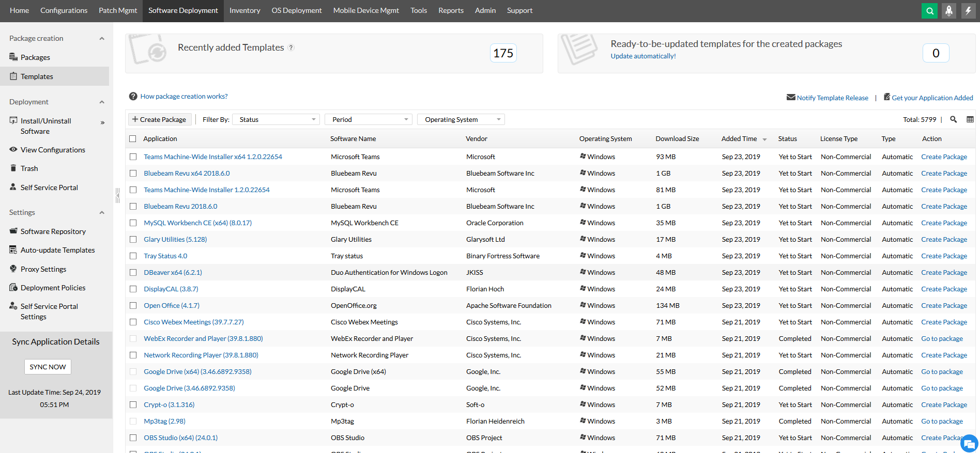
Task: Open the Notify Template Release link
Action: click(832, 98)
